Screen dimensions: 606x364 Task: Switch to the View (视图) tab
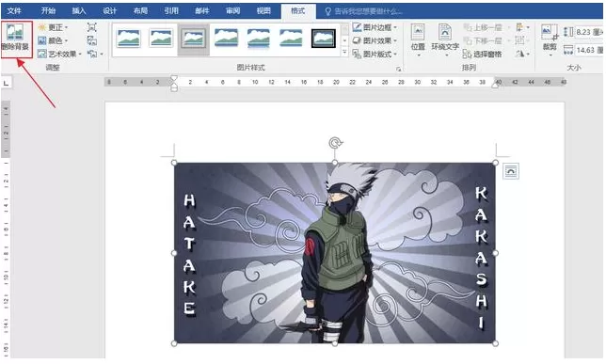point(263,11)
